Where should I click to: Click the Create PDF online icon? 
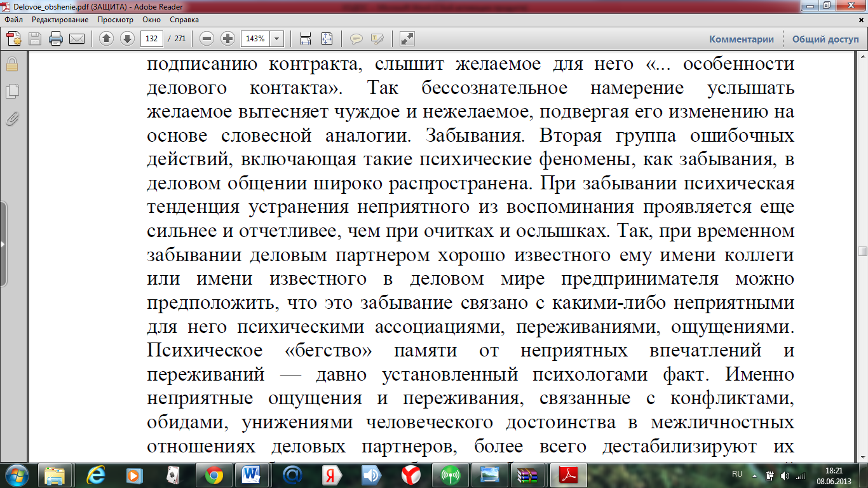13,39
